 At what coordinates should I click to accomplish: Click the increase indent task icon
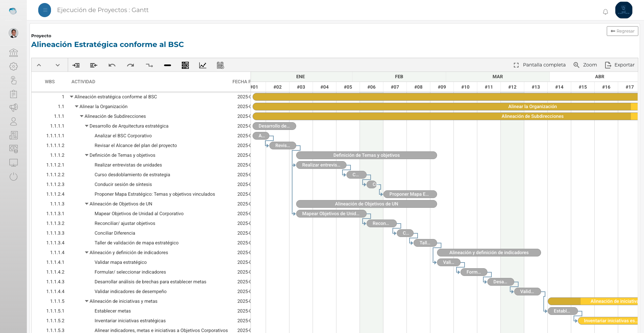click(76, 65)
